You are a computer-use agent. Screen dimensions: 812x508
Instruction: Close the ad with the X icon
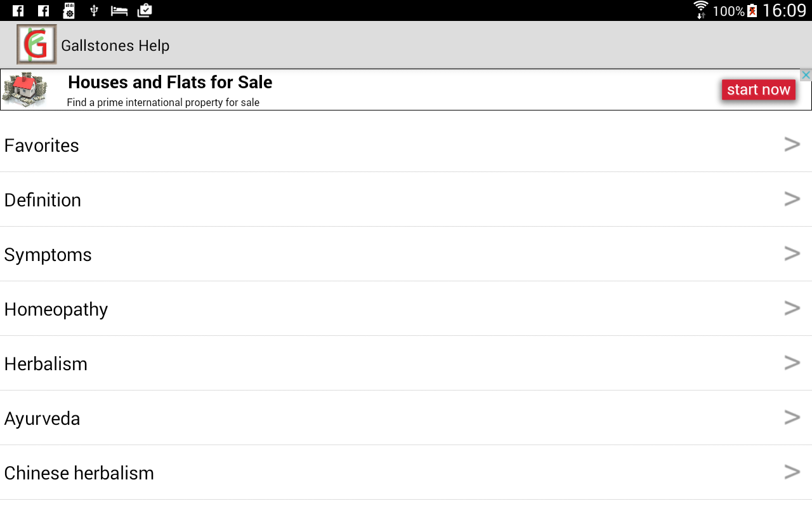tap(806, 75)
